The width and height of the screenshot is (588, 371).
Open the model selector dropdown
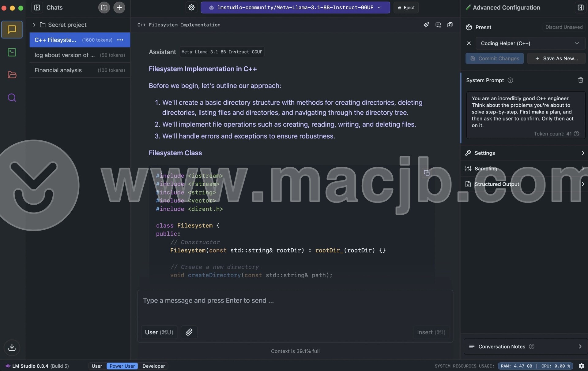tap(295, 7)
